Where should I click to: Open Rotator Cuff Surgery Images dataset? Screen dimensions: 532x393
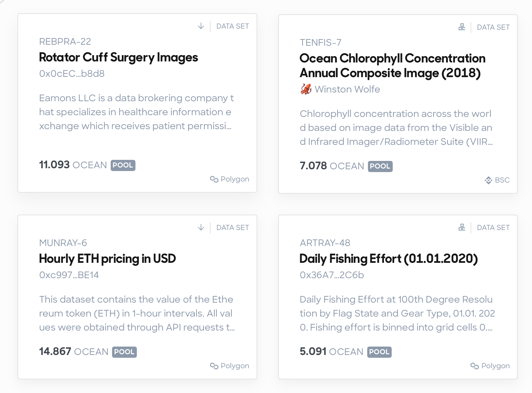[x=118, y=58]
